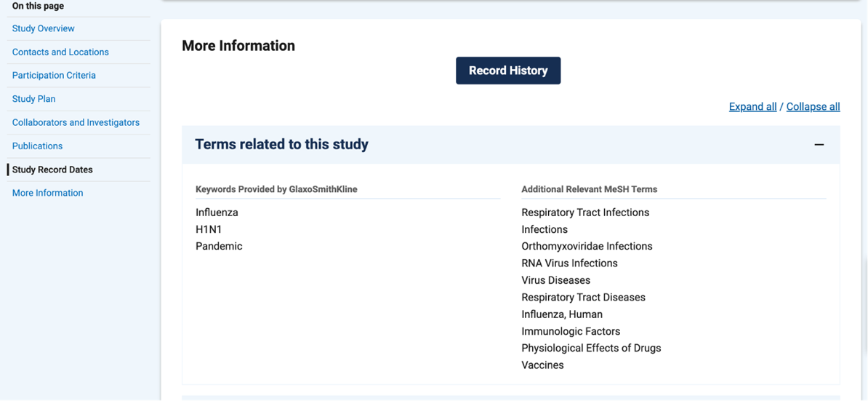Click the More Information section heading

(238, 46)
